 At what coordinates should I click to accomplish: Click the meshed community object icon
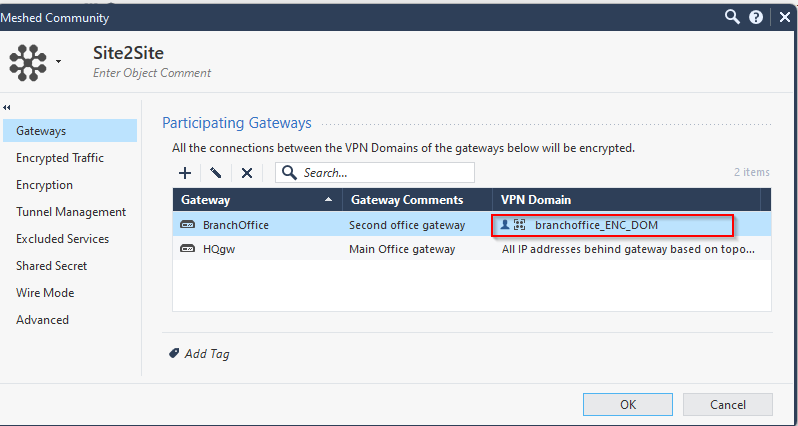pos(28,62)
